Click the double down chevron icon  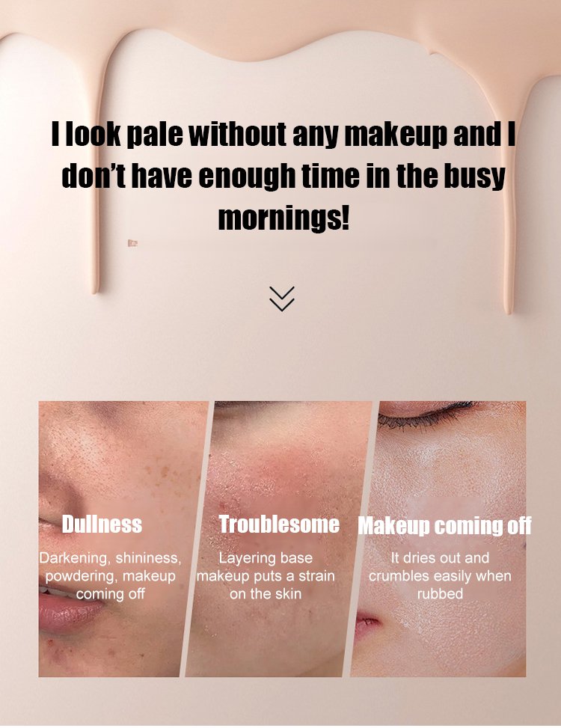[x=282, y=299]
